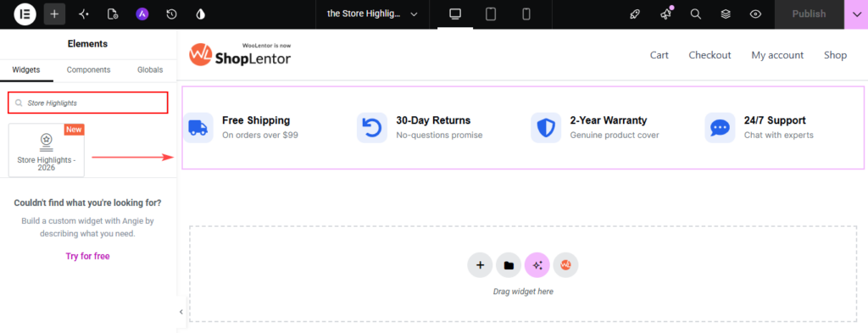Viewport: 868px width, 333px height.
Task: Open revision History clock icon
Action: tap(171, 14)
